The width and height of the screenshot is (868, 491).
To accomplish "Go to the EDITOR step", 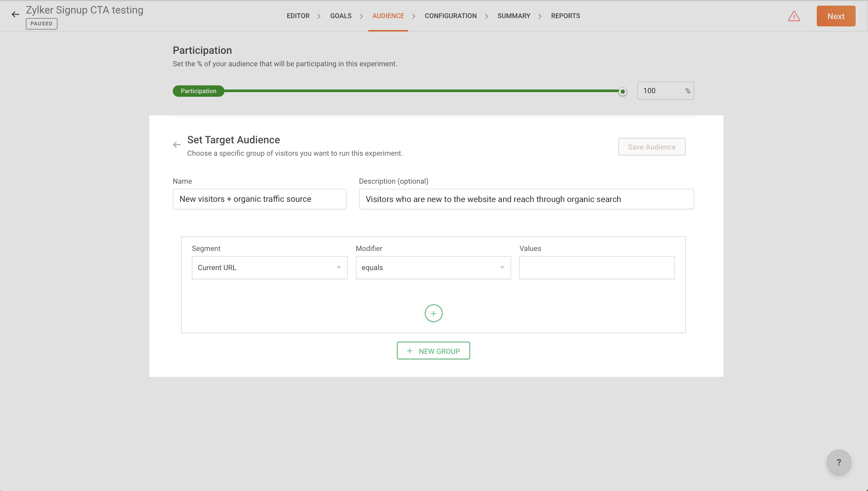I will [298, 16].
